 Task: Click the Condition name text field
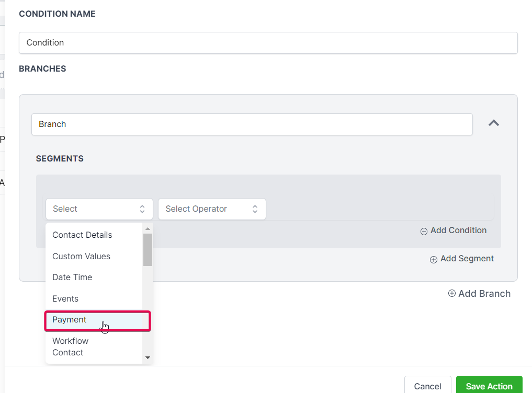268,43
